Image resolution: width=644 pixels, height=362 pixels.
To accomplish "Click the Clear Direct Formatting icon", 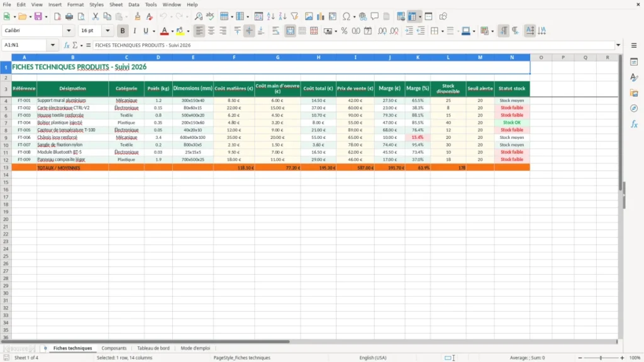I will [x=150, y=16].
